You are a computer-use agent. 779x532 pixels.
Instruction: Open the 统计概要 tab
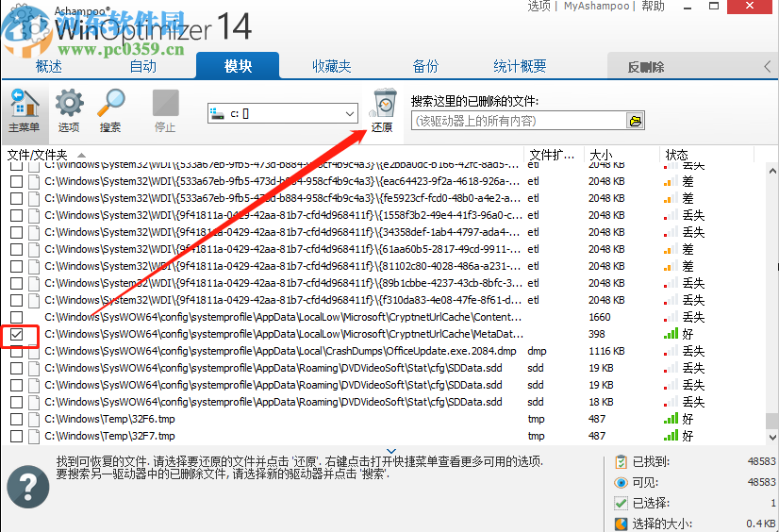click(520, 66)
